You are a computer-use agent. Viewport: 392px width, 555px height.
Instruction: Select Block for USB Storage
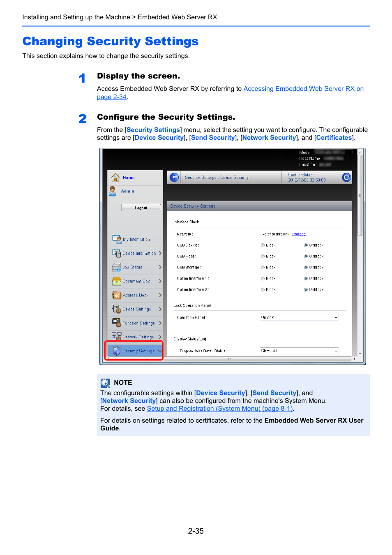263,267
